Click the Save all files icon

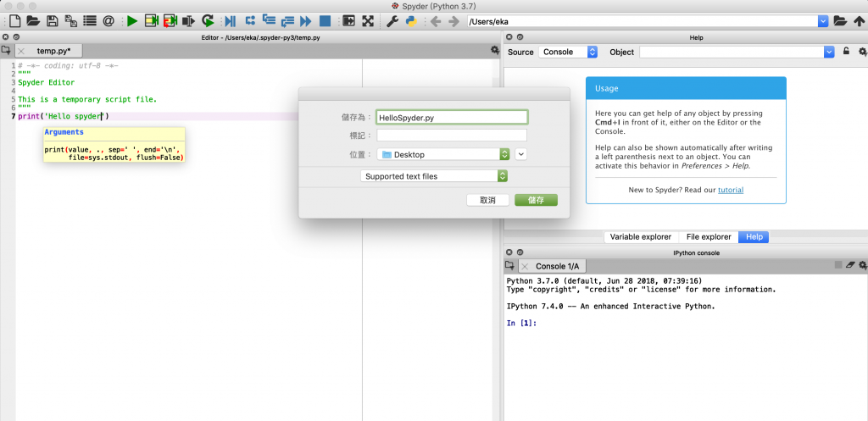click(x=71, y=21)
